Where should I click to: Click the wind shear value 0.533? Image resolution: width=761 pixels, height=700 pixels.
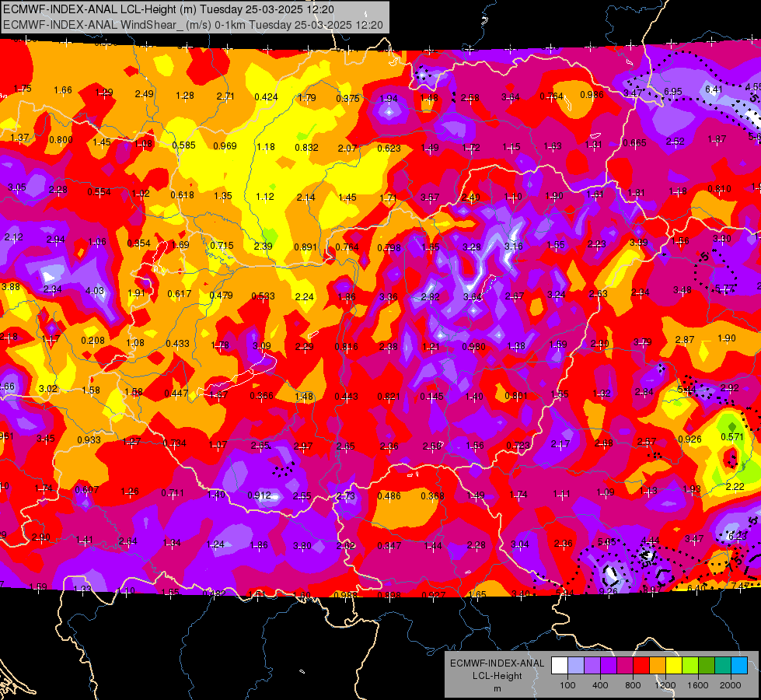pos(263,296)
